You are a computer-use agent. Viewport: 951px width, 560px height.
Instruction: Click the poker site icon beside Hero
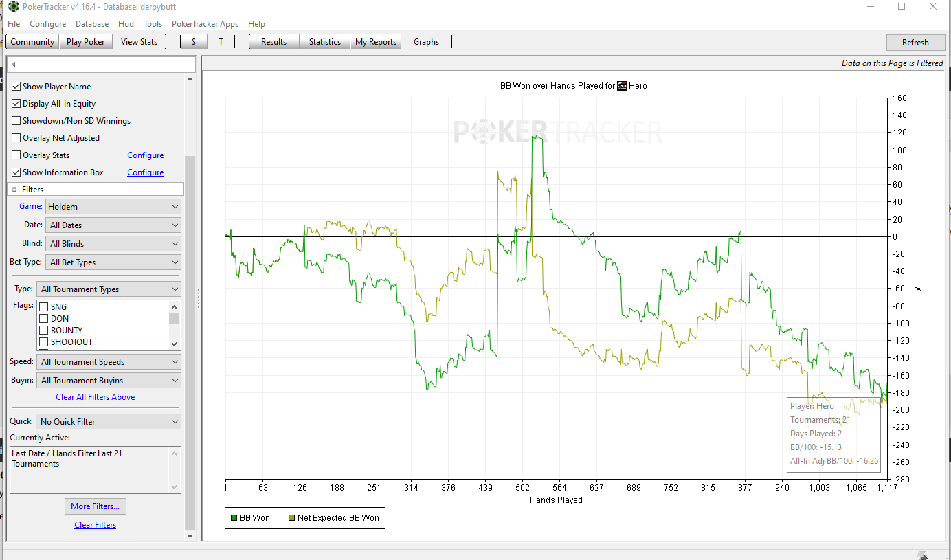tap(622, 86)
